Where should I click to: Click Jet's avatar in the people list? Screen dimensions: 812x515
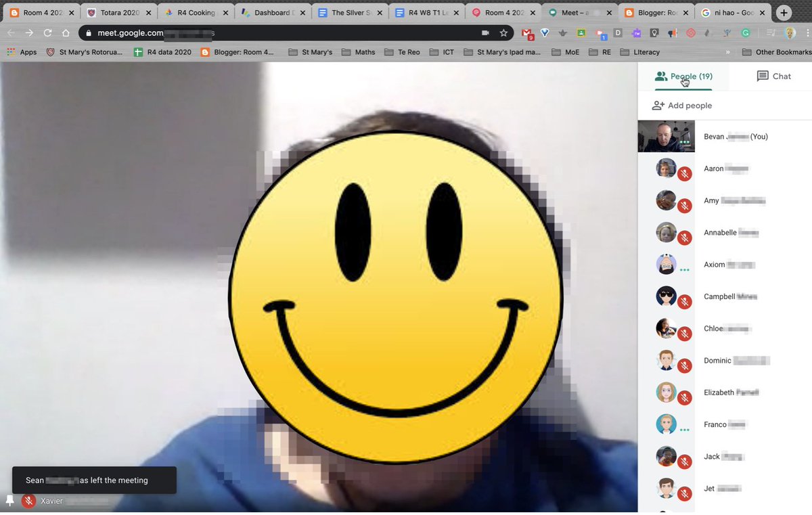tap(667, 487)
